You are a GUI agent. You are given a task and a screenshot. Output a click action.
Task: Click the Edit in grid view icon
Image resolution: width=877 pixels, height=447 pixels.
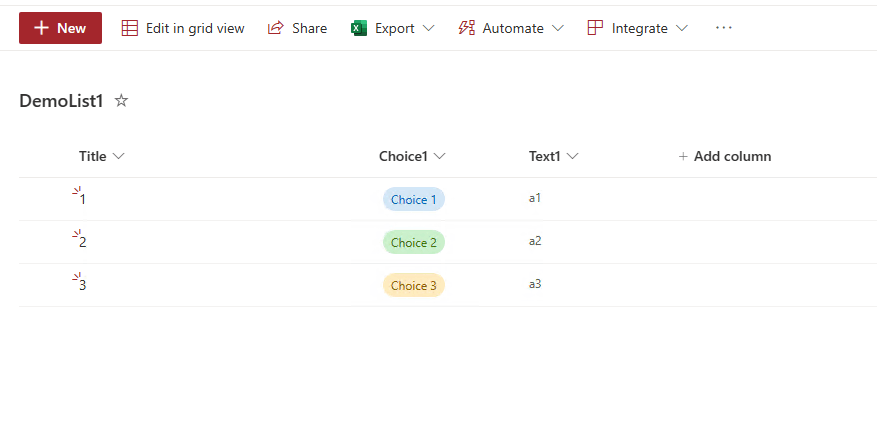click(x=130, y=28)
